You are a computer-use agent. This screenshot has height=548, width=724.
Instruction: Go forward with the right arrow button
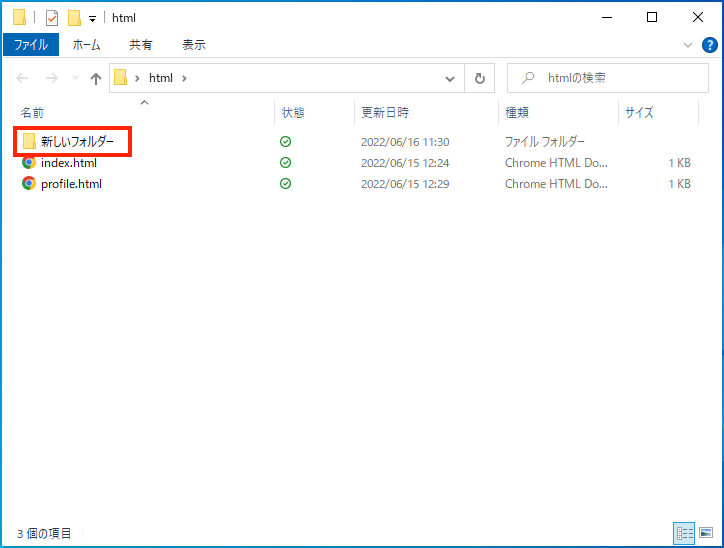click(52, 78)
